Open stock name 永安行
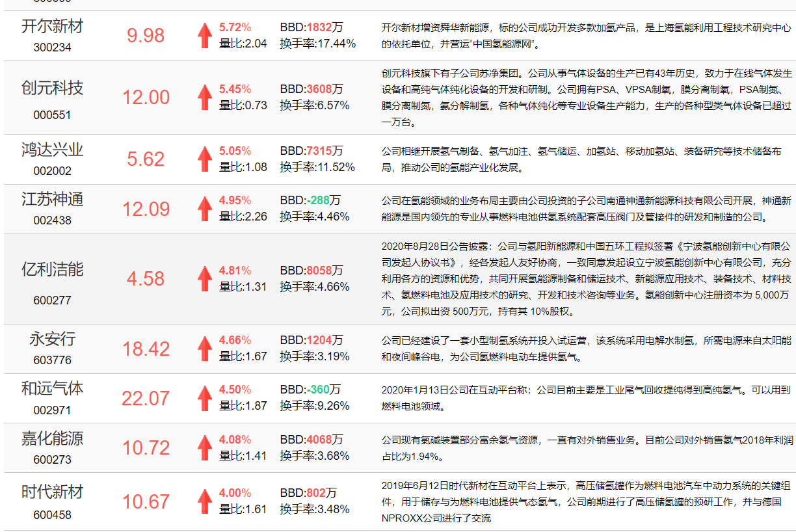Viewport: 796px width, 532px height. [53, 339]
